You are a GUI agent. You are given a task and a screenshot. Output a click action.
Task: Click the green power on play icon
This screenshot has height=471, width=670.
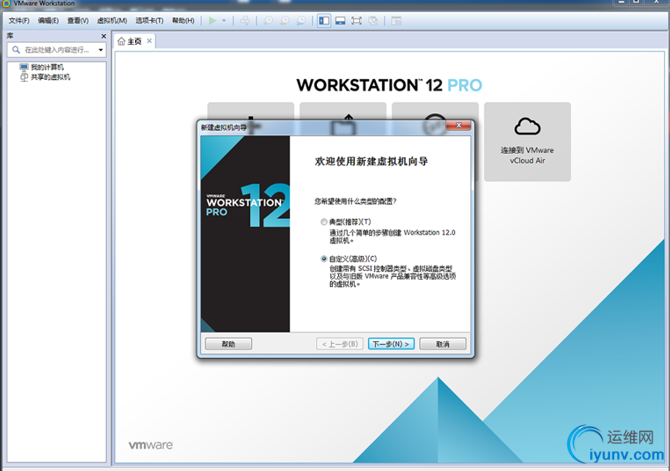coord(212,21)
